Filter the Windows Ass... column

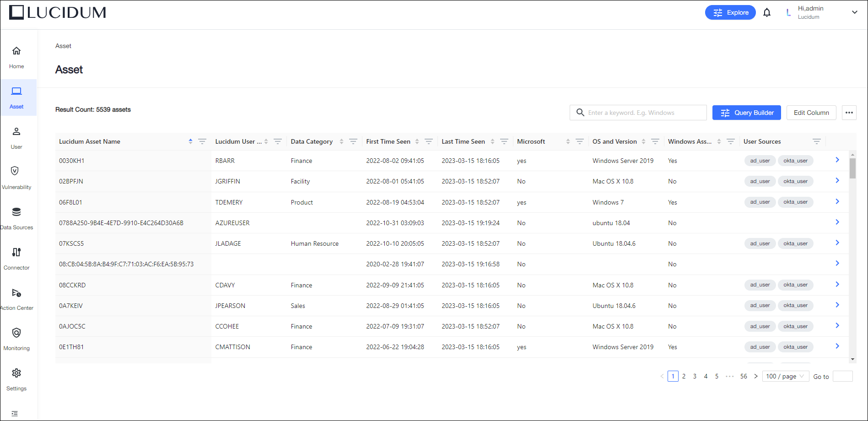pyautogui.click(x=731, y=141)
